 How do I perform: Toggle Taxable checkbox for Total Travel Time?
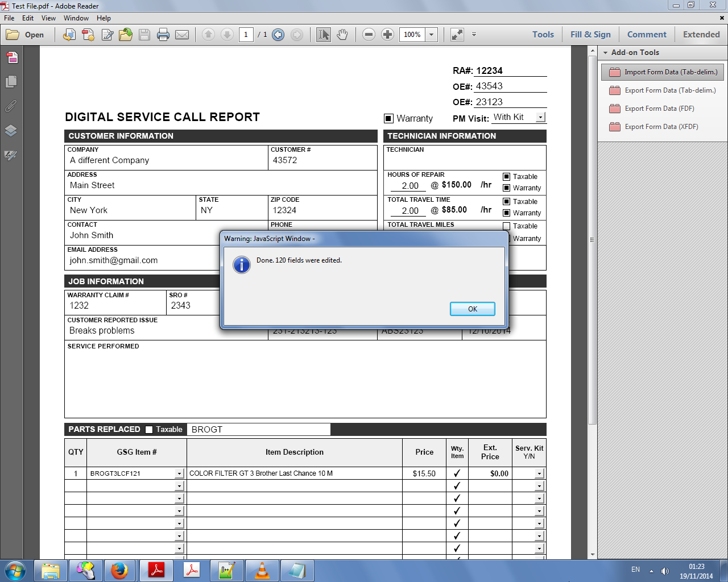(x=506, y=202)
